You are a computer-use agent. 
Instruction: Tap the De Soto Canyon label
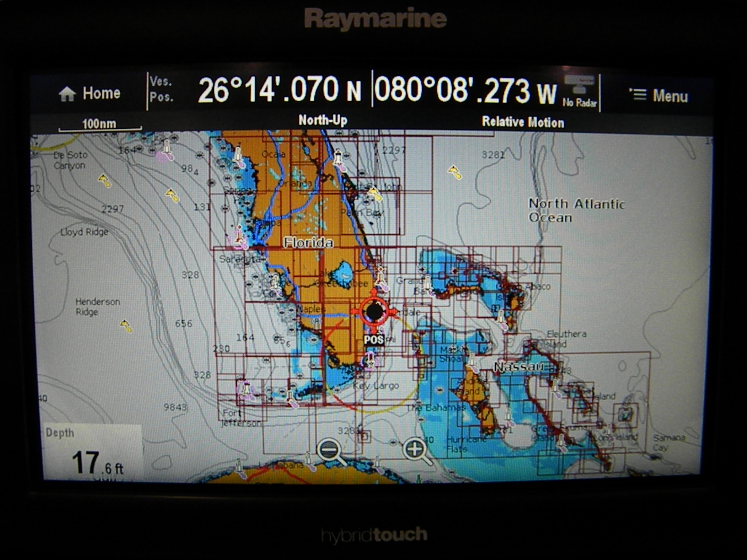click(70, 160)
